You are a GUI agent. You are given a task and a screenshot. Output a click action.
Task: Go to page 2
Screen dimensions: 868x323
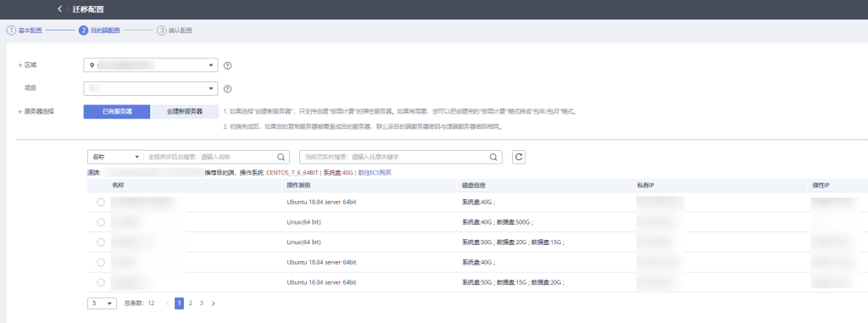coord(191,303)
